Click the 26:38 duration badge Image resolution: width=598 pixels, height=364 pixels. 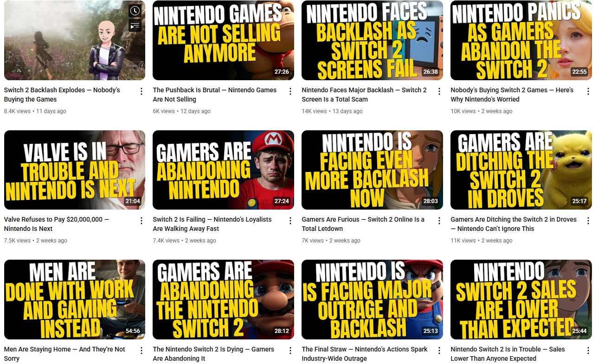click(x=431, y=72)
